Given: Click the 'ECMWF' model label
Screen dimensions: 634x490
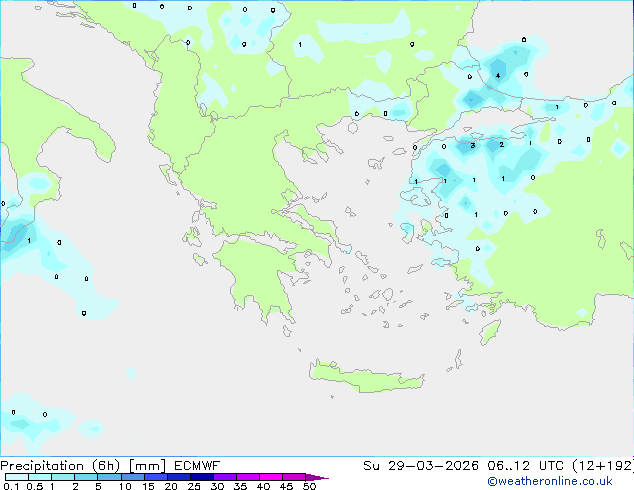Looking at the screenshot, I should click(x=197, y=466).
